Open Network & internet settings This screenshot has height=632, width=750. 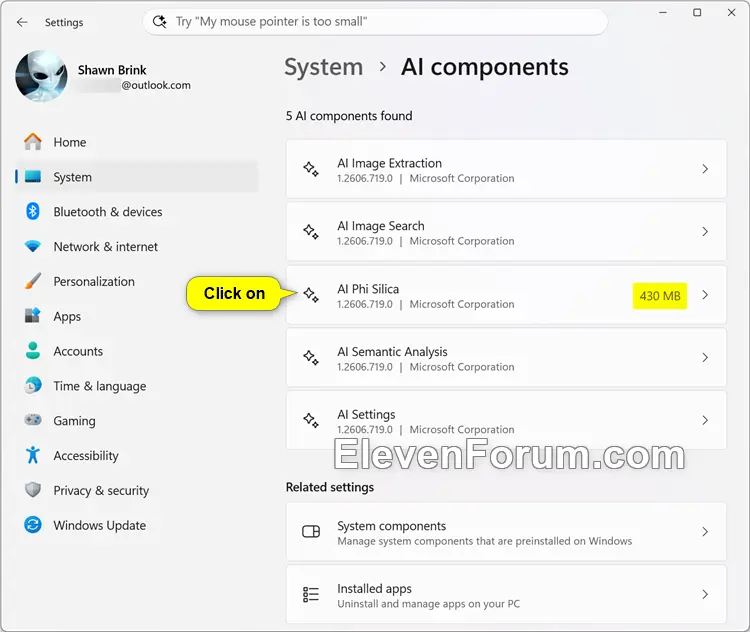pos(136,246)
